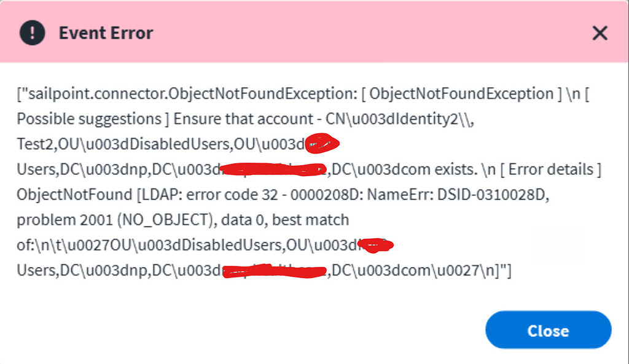
Task: Click the "DC\u003dcom exists." text
Action: 388,169
